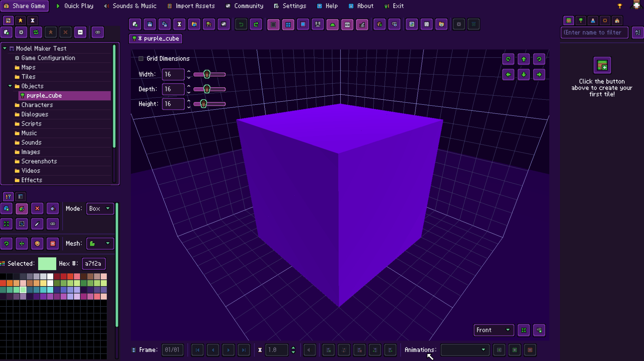Choose the red X erase tool

point(37,209)
